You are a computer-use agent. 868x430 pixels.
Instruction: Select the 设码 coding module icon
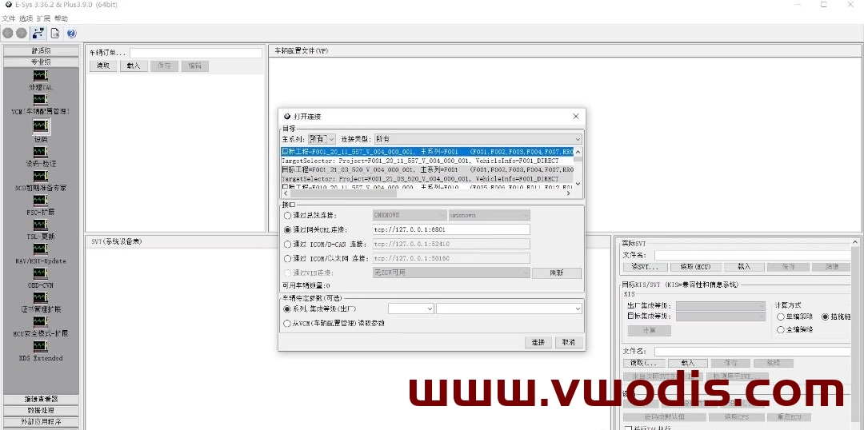click(41, 127)
